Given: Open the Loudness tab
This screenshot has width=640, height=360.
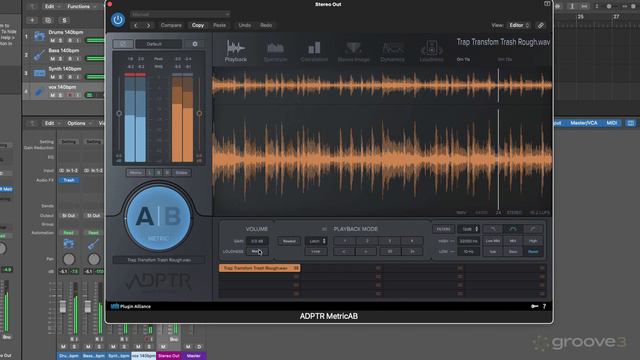Looking at the screenshot, I should [431, 51].
